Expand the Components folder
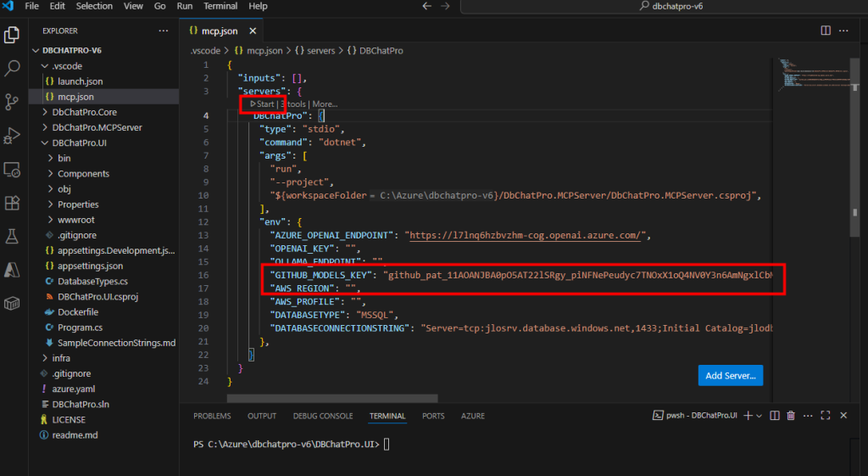 (x=104, y=174)
